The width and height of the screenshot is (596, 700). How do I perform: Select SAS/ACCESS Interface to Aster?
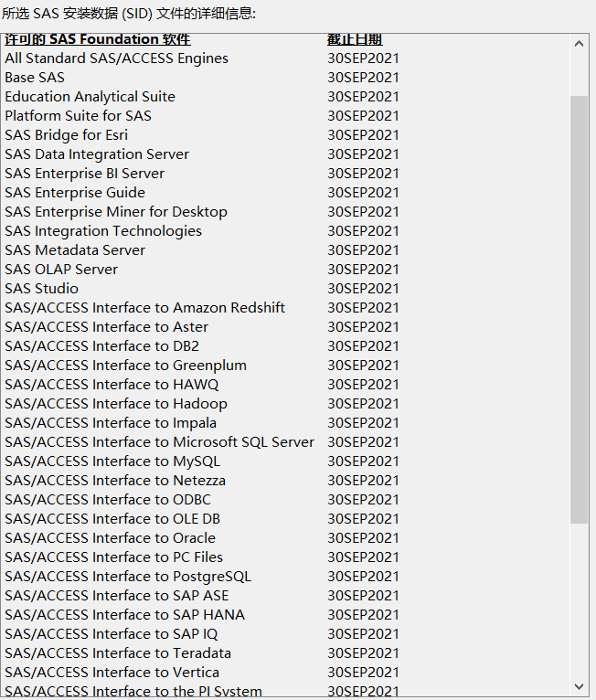coord(106,327)
